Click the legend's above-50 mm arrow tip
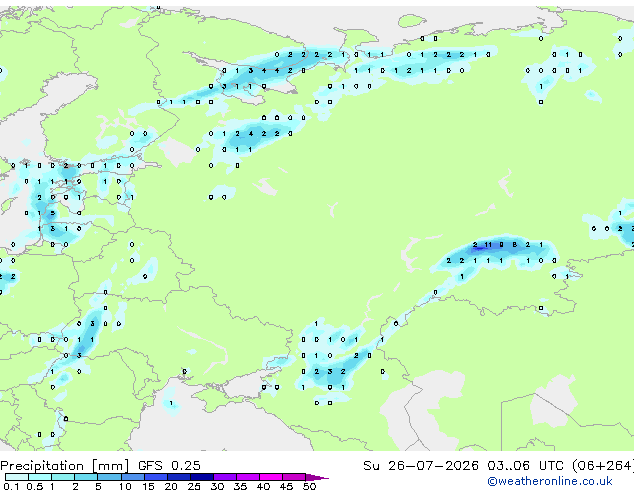Viewport: 634px width, 490px height. 317,477
